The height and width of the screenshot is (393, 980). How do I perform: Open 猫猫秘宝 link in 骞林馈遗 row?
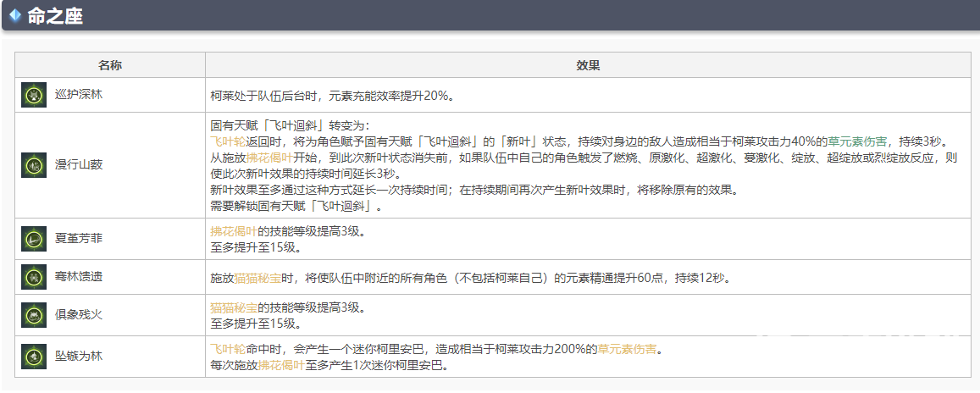pyautogui.click(x=256, y=278)
